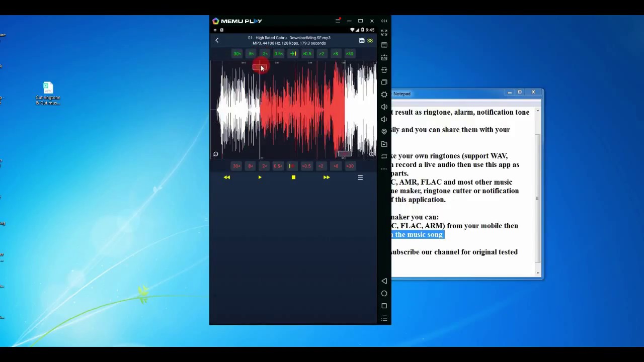This screenshot has width=644, height=362.
Task: Move end marker back 30 seconds (red 30<)
Action: tap(236, 166)
